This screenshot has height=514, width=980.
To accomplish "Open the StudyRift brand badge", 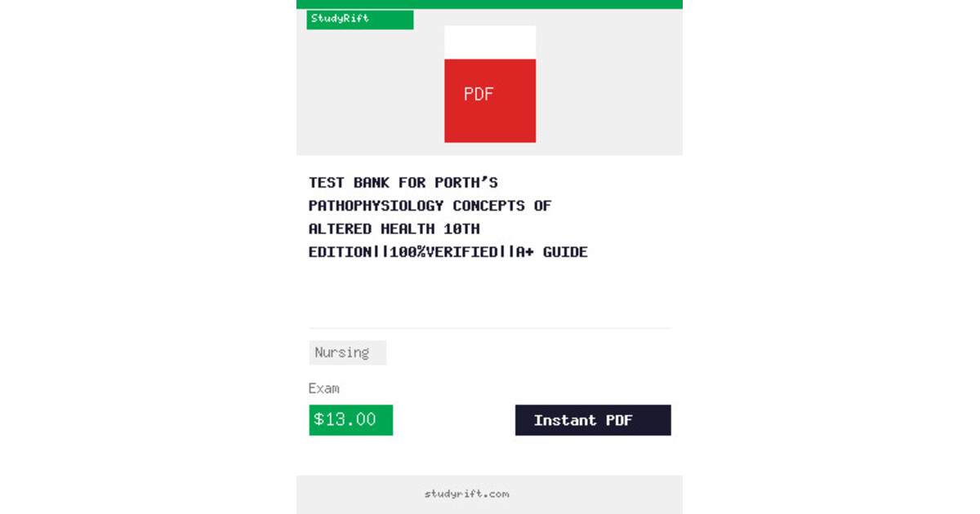I will (x=360, y=20).
